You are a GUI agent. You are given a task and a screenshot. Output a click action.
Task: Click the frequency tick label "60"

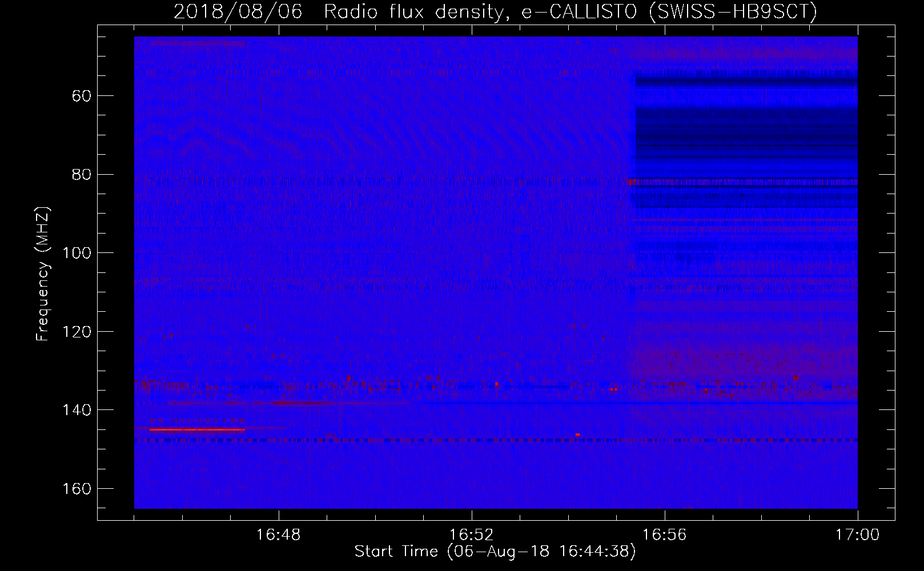(x=82, y=96)
